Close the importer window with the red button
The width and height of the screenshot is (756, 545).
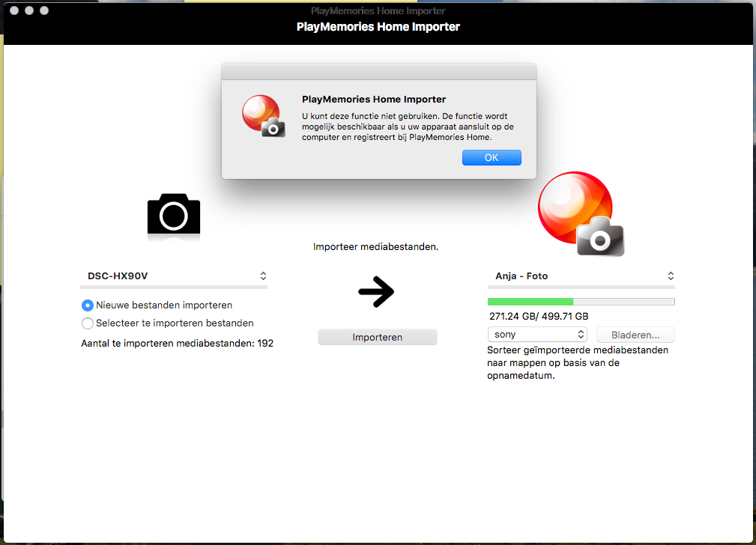pos(14,11)
